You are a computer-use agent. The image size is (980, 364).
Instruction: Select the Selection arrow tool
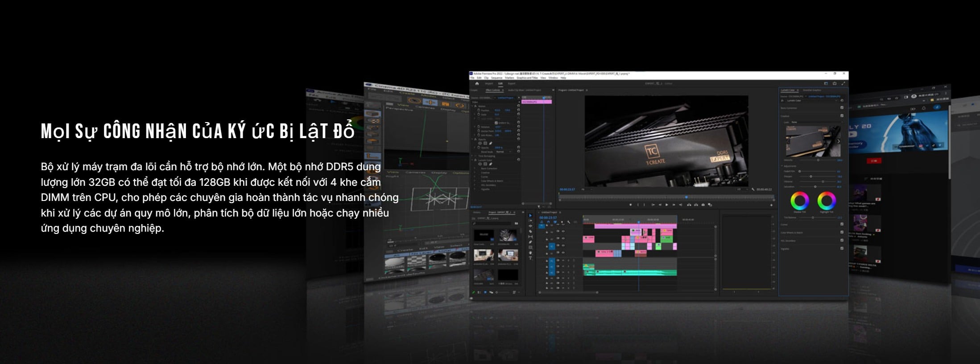point(530,215)
